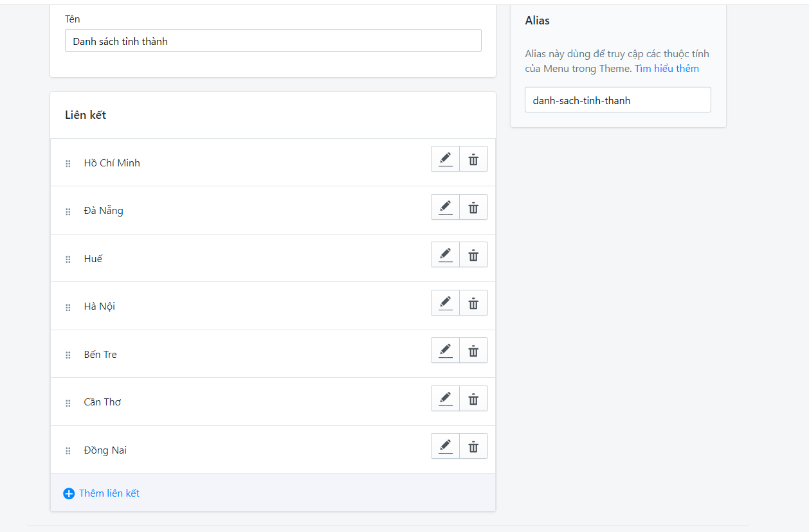Remove the Huế link with trash icon
Screen dimensions: 809x532
coord(473,255)
